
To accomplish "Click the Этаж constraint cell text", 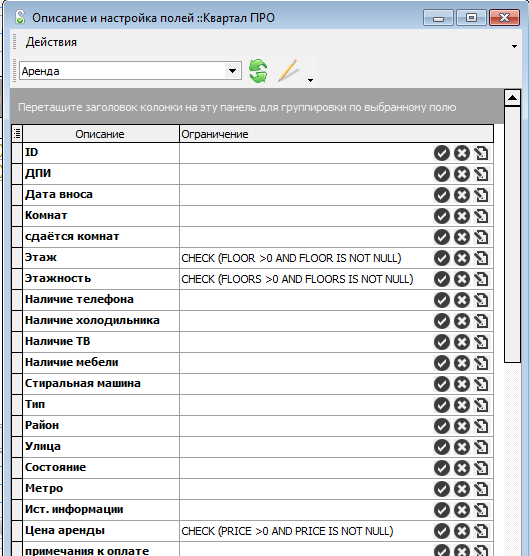I will coord(291,258).
